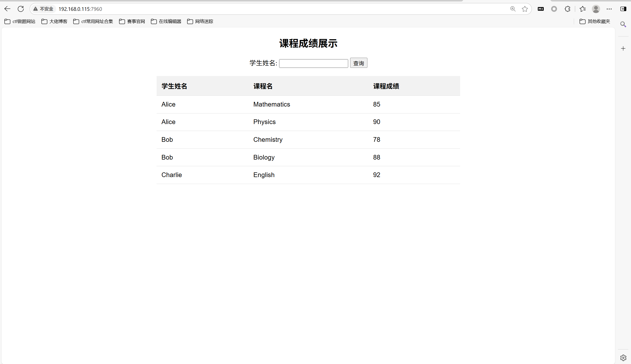Click the 查询 button
The width and height of the screenshot is (631, 364).
pyautogui.click(x=358, y=63)
